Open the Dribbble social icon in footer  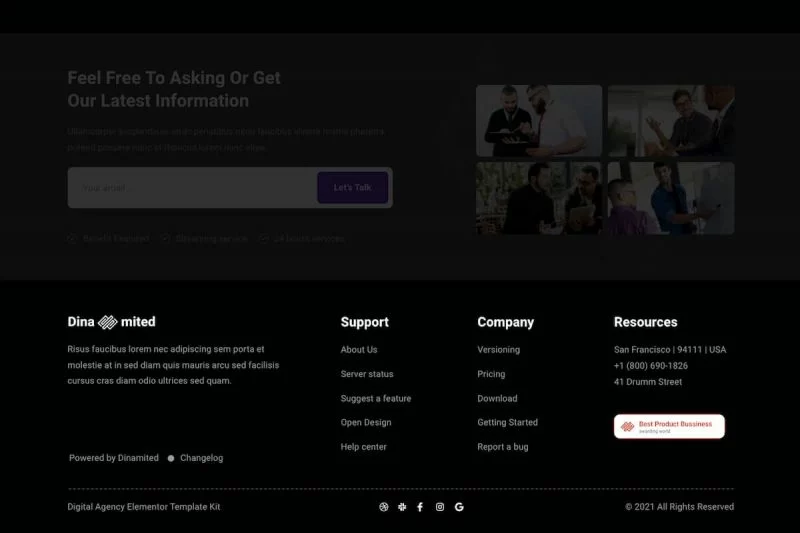pos(383,507)
